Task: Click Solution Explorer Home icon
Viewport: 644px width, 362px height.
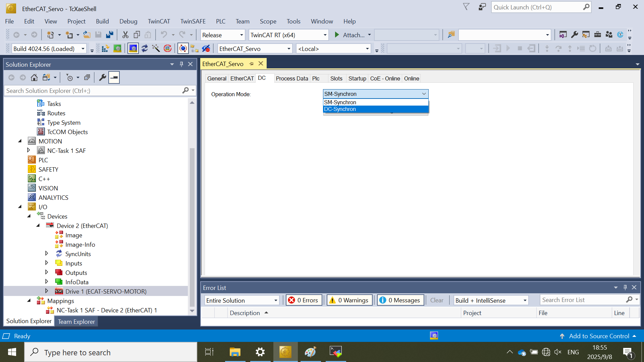Action: click(34, 78)
